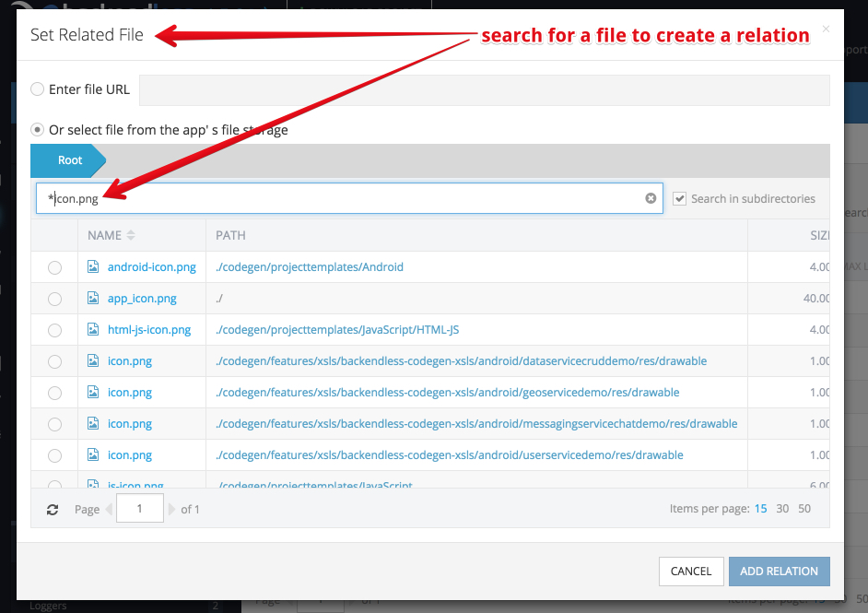Screen dimensions: 868x613
Task: Click the geoservicedemo/res/drawable path
Action: [447, 393]
